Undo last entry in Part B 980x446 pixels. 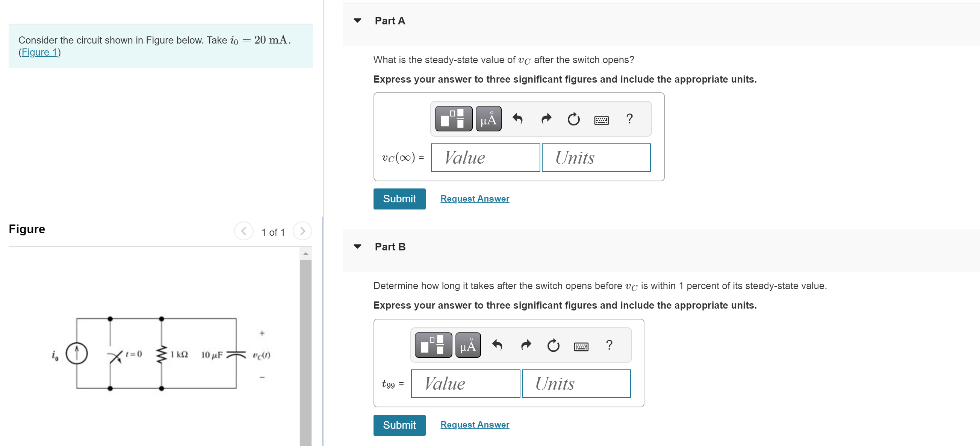(x=497, y=345)
